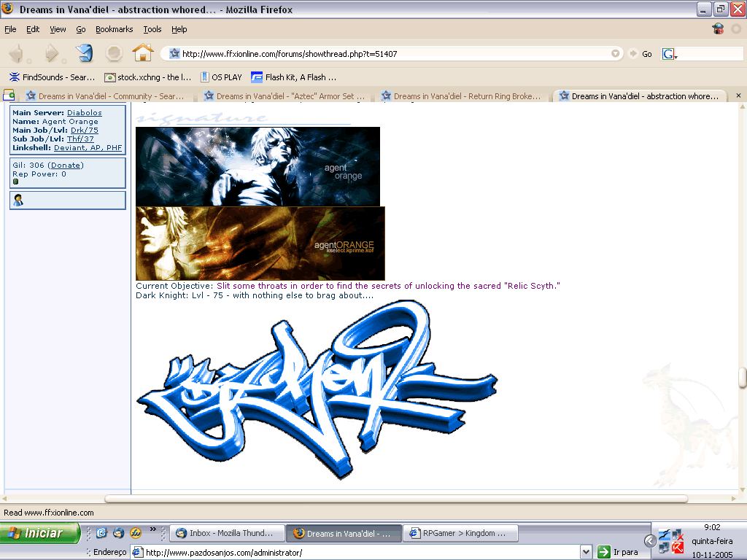Switch to the Return Ring Broke tab
747x560 pixels.
461,96
